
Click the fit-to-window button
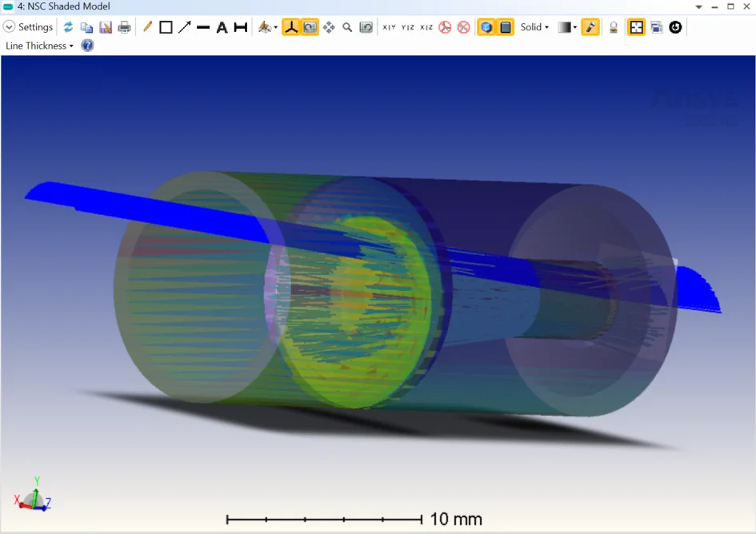pyautogui.click(x=637, y=26)
